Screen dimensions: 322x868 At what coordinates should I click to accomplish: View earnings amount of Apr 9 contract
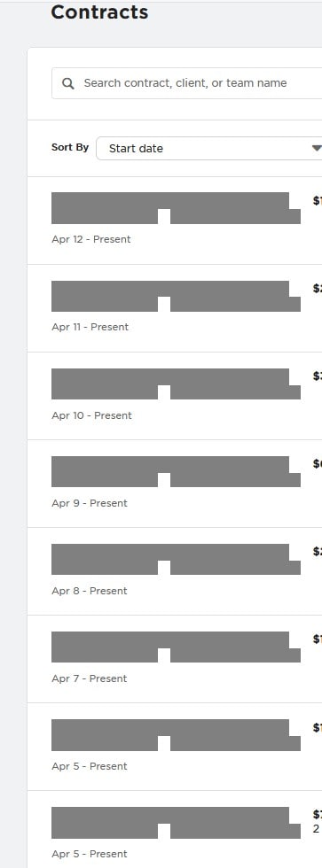click(318, 464)
